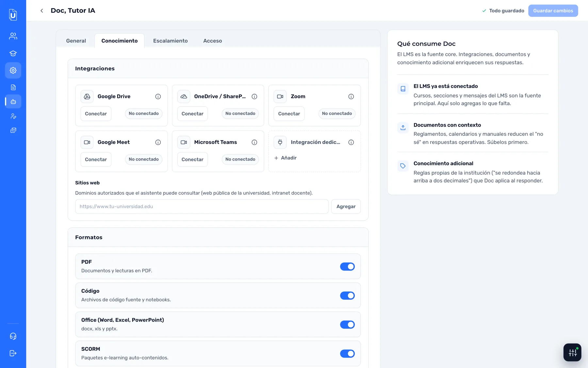Viewport: 588px width, 368px height.
Task: Click the Office (Word, Excel, PowerPoint) label
Action: click(x=122, y=320)
